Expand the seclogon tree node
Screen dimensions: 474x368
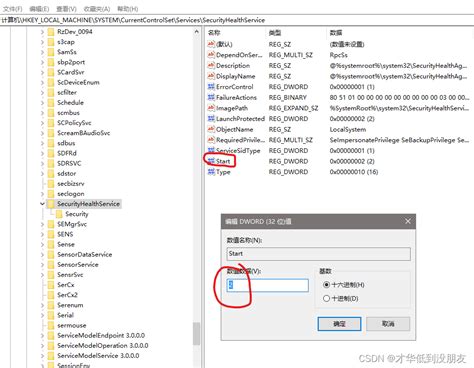[42, 194]
